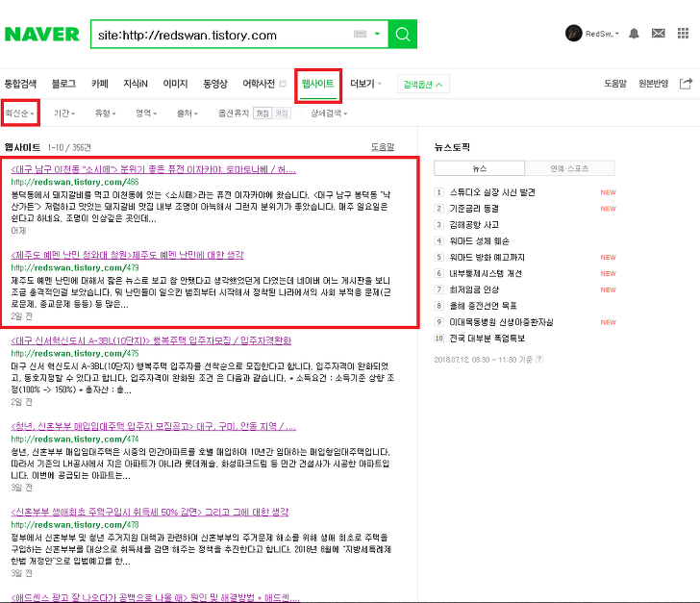The height and width of the screenshot is (603, 700).
Task: Open the mail envelope icon
Action: click(x=658, y=34)
